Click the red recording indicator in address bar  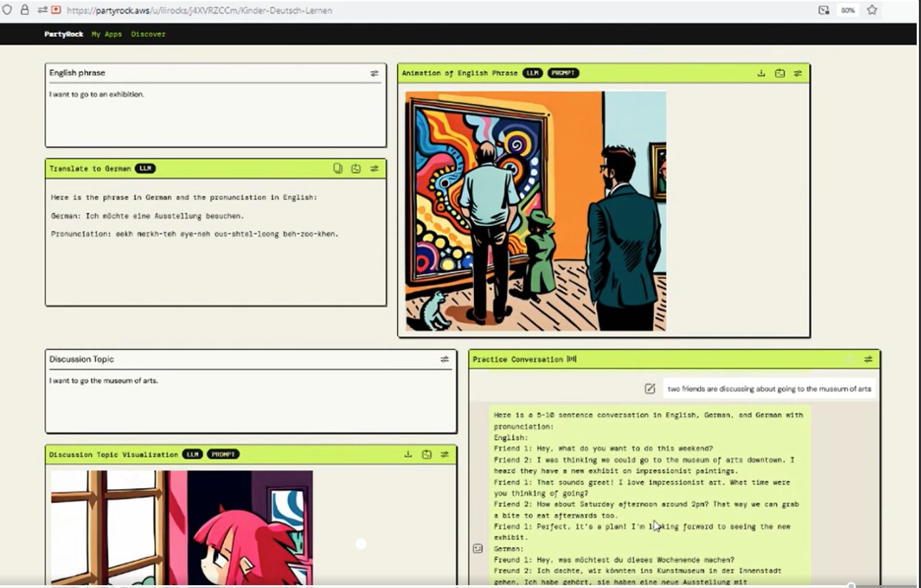pos(56,10)
